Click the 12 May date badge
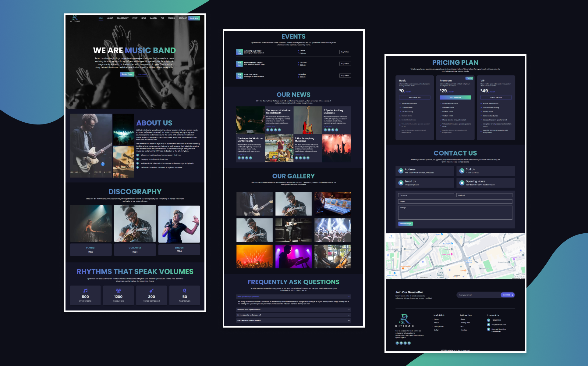The width and height of the screenshot is (588, 366). click(x=239, y=52)
